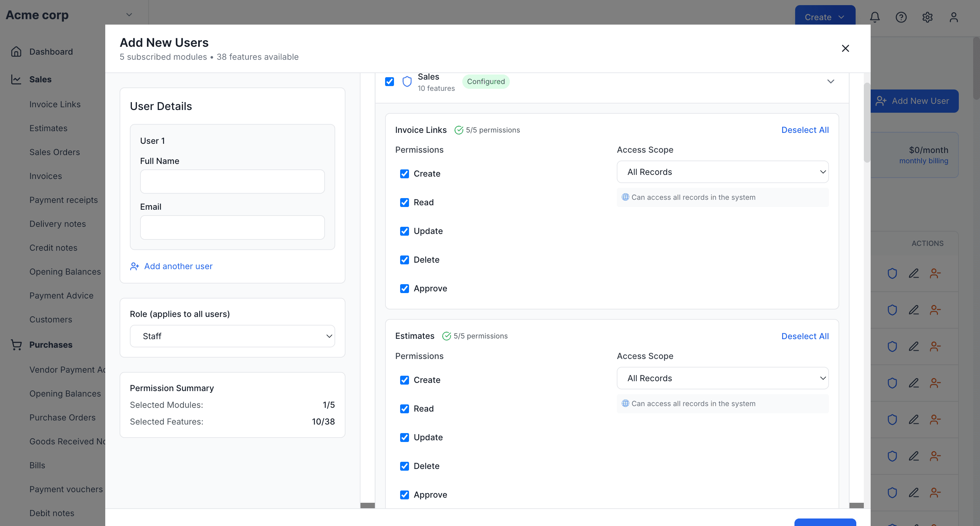Open Customers in the sidebar
This screenshot has height=526, width=980.
[51, 319]
